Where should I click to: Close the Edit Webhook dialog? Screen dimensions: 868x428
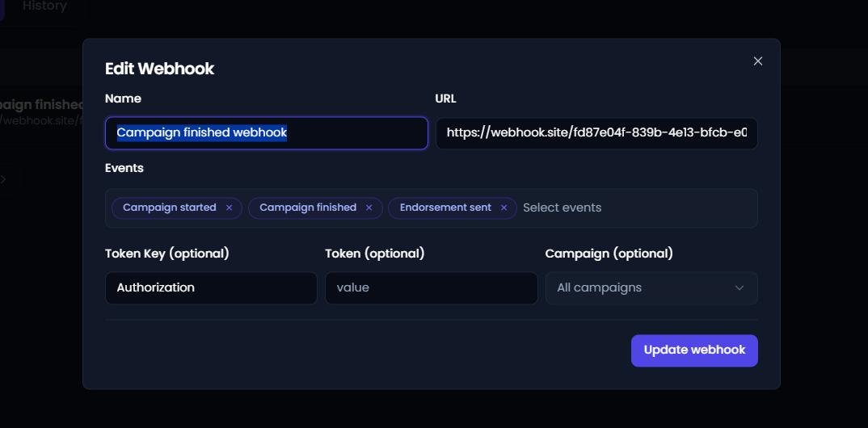click(758, 61)
